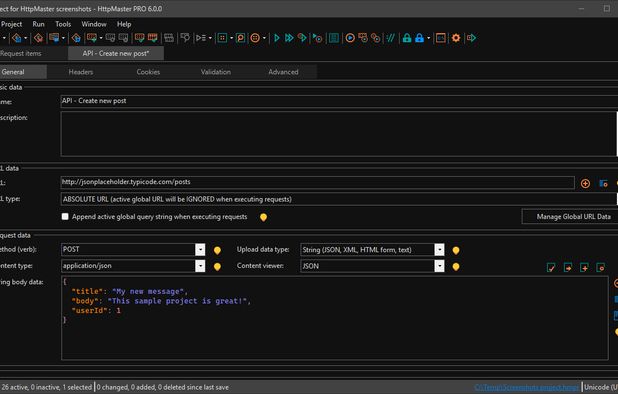Expand the dropdown arrow beside blue padlock

point(428,38)
